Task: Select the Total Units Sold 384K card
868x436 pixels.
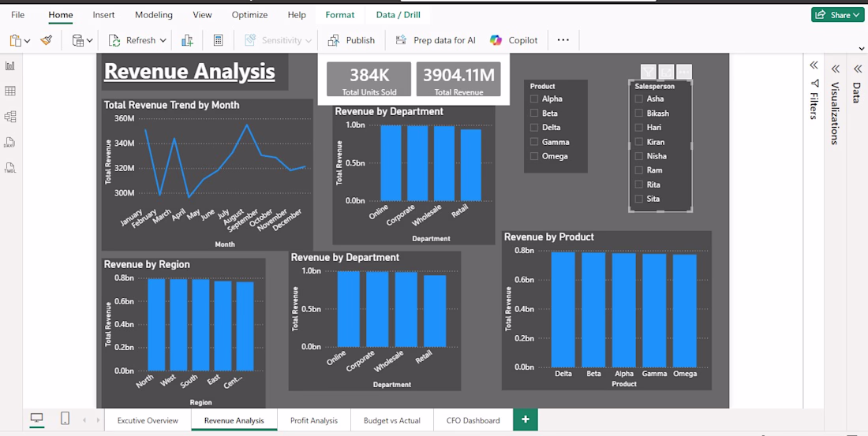Action: pos(369,79)
